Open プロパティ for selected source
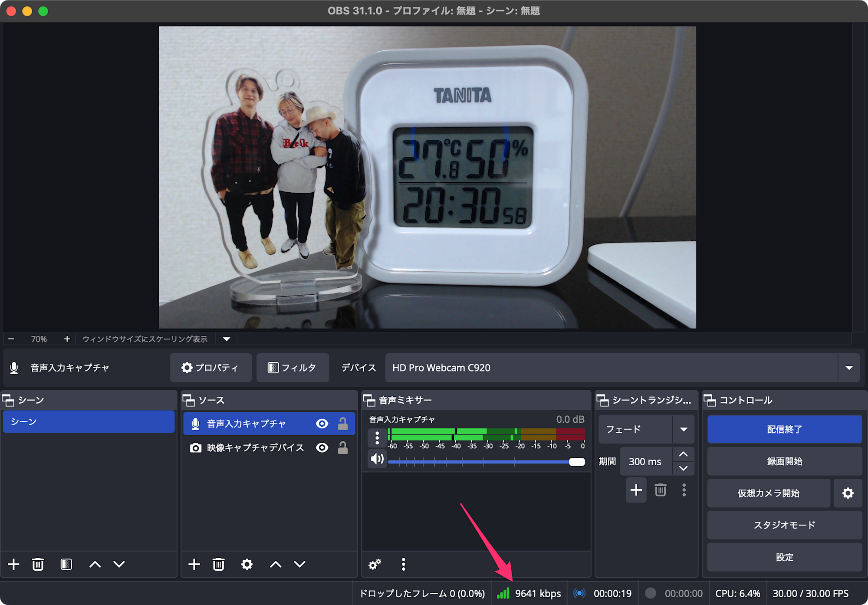Screen dimensions: 868x605 210,368
